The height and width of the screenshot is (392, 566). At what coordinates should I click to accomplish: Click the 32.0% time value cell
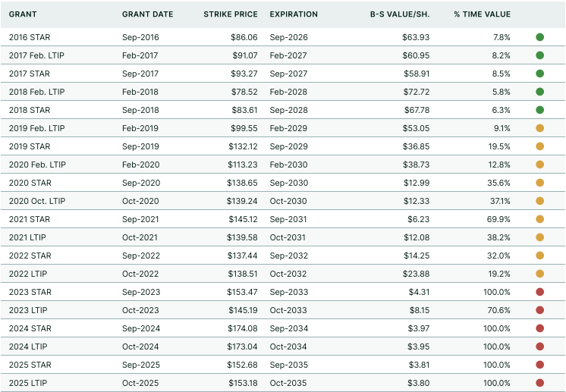499,256
